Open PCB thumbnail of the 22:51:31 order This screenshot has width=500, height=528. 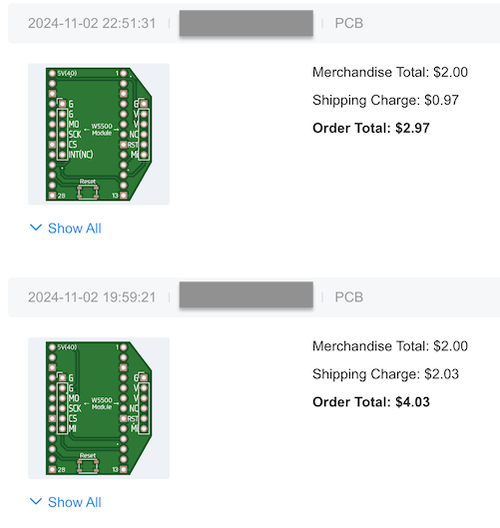99,134
